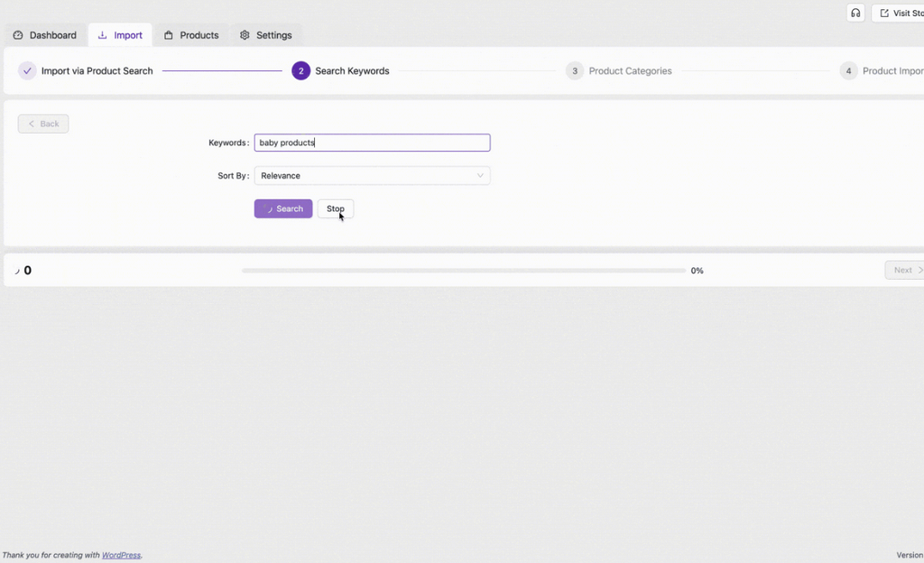Click step 2 circle icon
Screen dimensions: 924x563
pyautogui.click(x=301, y=70)
